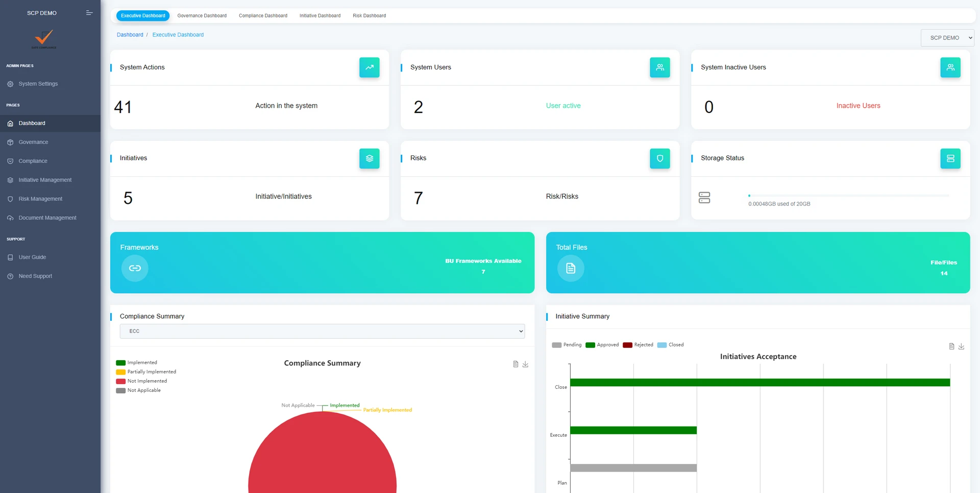Click the Risk Management shield icon in sidebar
Image resolution: width=980 pixels, height=493 pixels.
(x=10, y=199)
